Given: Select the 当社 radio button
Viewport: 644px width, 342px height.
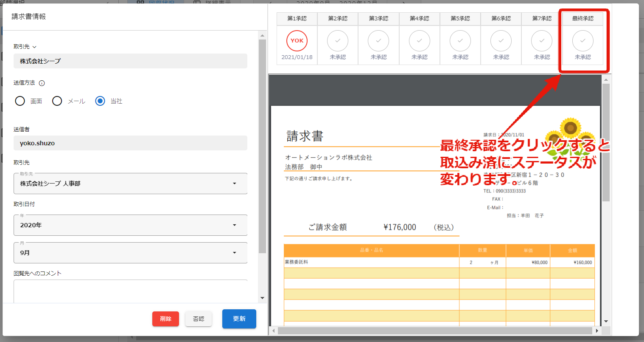Looking at the screenshot, I should point(100,101).
